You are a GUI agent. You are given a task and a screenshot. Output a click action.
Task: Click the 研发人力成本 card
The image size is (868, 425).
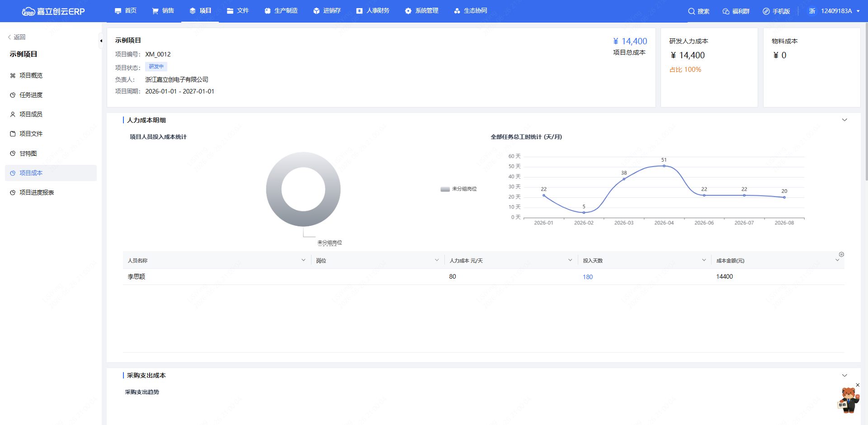coord(709,67)
